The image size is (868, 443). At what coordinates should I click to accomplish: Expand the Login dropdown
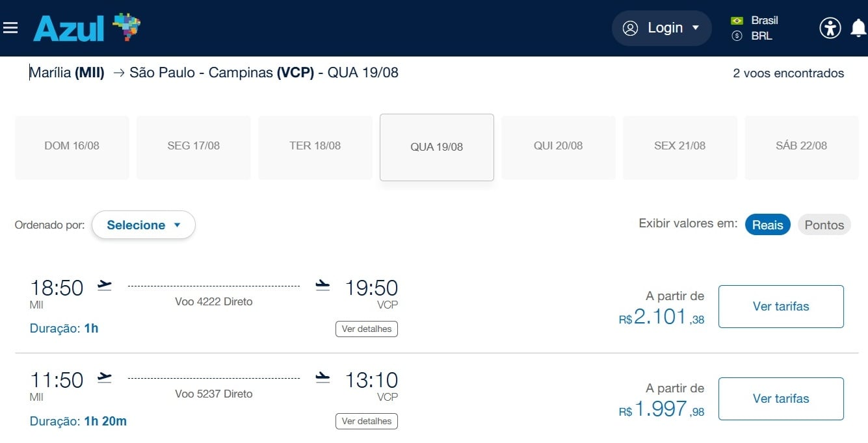point(662,28)
